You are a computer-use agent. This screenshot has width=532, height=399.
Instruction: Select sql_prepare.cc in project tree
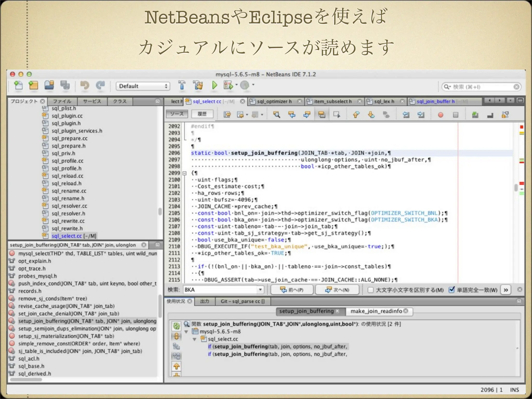pos(69,138)
